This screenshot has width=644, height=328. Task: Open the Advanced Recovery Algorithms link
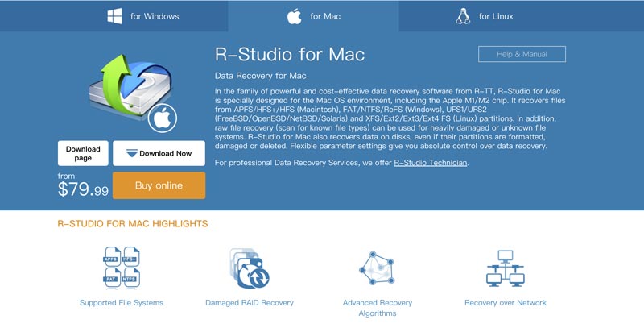(x=377, y=308)
